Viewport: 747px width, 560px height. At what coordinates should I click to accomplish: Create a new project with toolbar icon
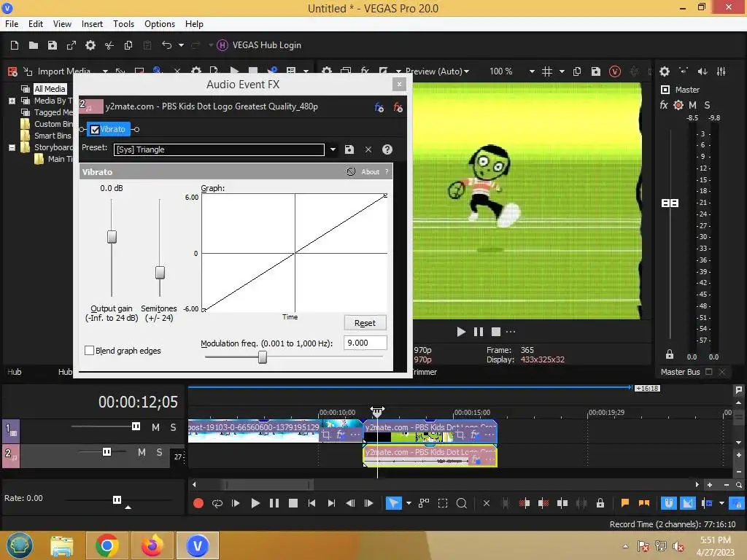[15, 45]
